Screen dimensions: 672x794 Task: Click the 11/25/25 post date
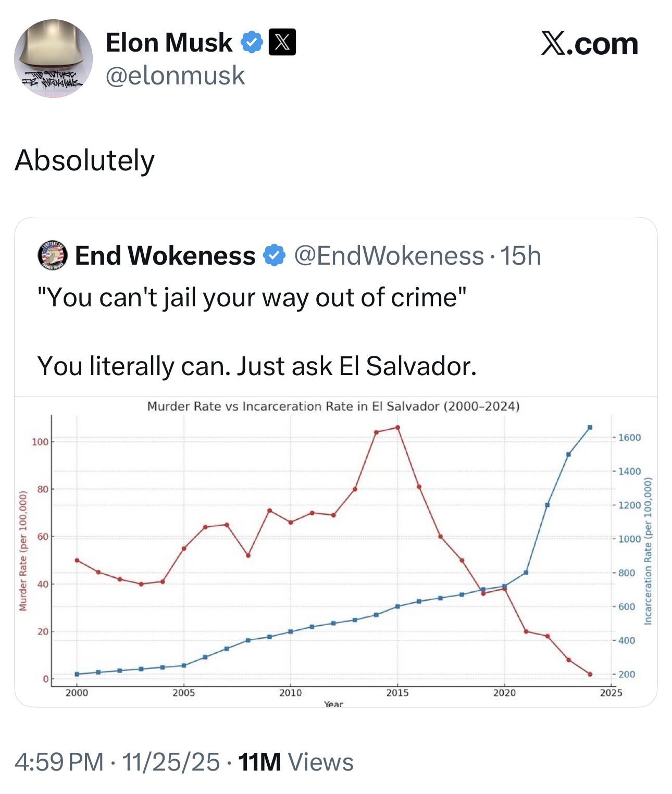[x=170, y=762]
